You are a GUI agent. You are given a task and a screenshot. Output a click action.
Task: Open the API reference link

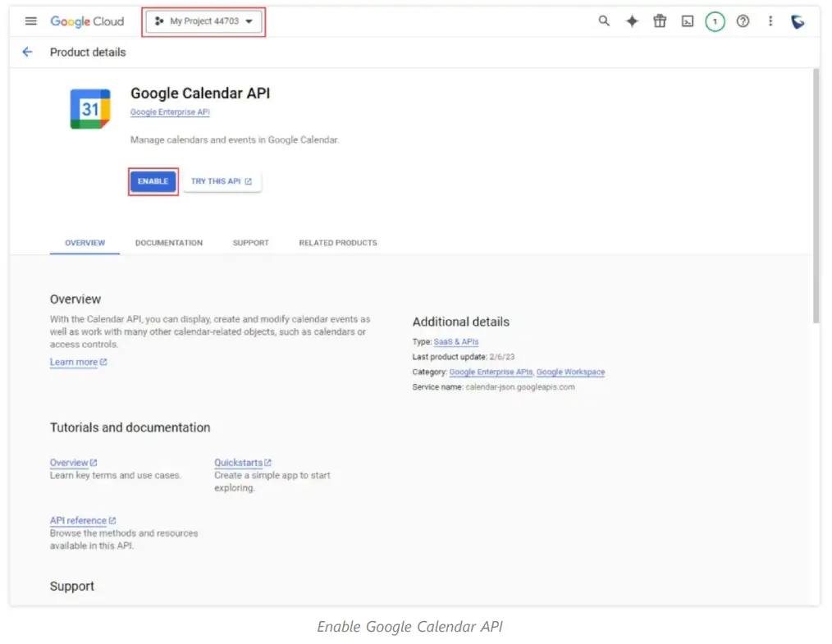point(83,520)
